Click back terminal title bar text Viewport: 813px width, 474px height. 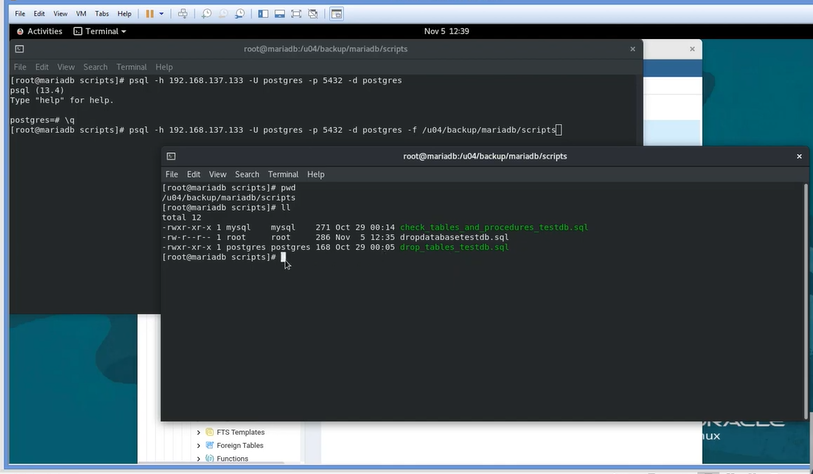pyautogui.click(x=326, y=49)
